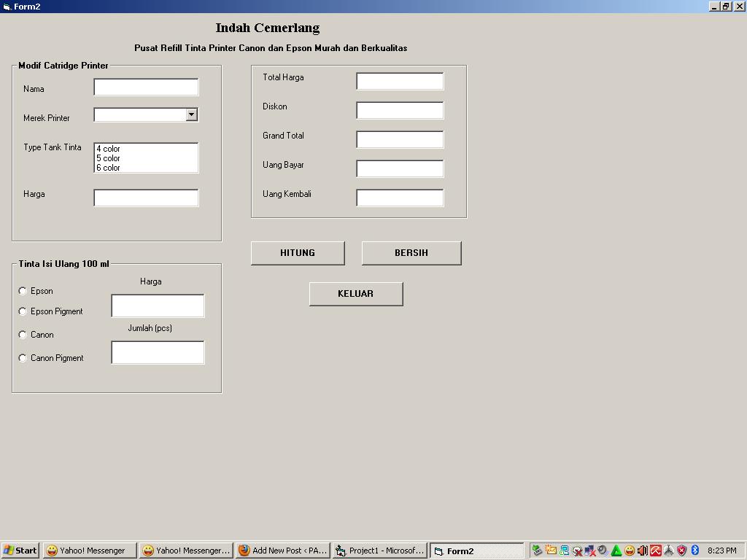Open the Merek Printer dropdown

tap(191, 114)
